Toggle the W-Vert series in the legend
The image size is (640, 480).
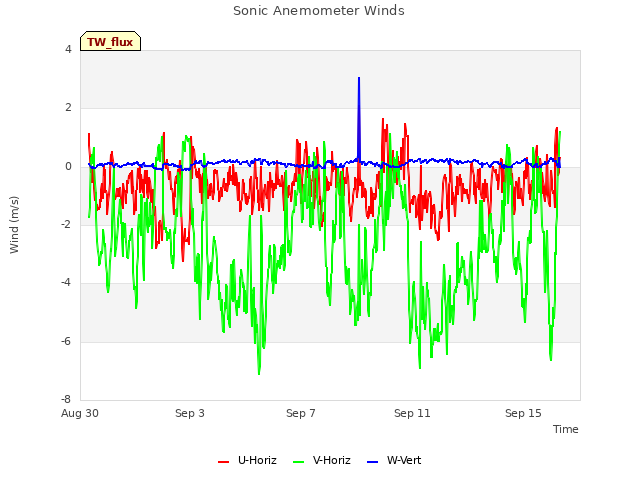point(394,460)
